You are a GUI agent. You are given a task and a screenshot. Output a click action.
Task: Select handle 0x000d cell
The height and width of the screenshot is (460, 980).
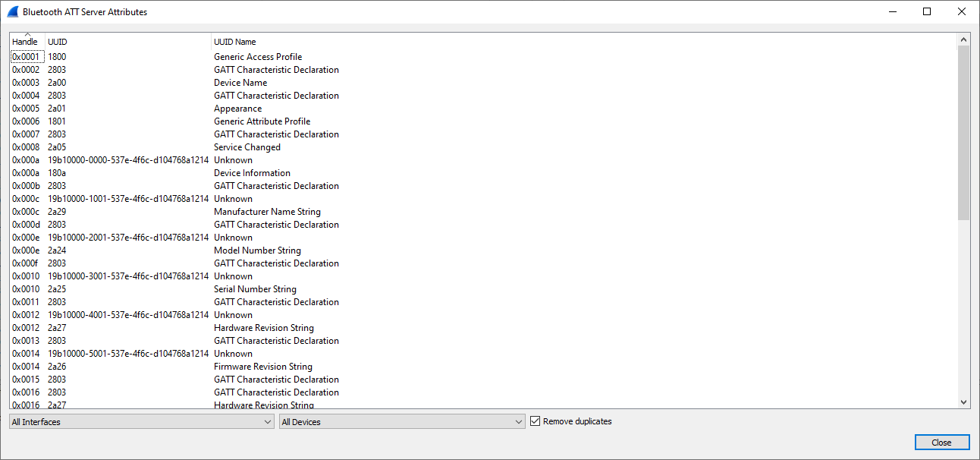26,225
